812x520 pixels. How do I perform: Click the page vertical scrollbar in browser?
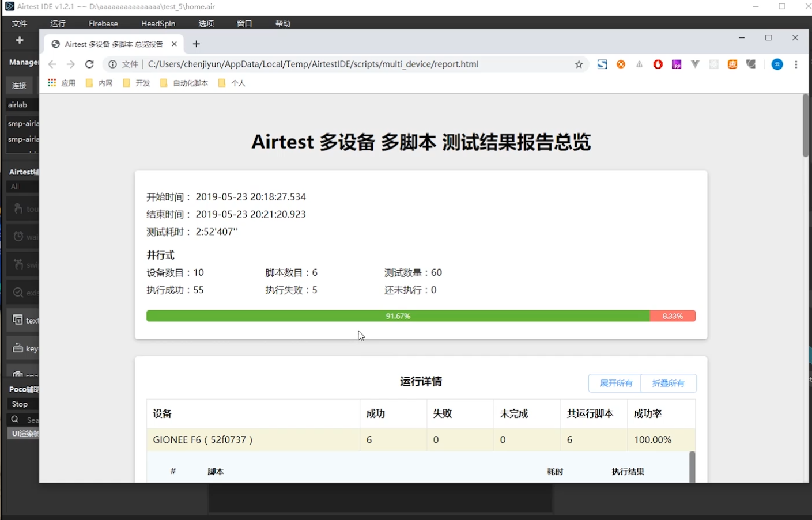click(805, 126)
